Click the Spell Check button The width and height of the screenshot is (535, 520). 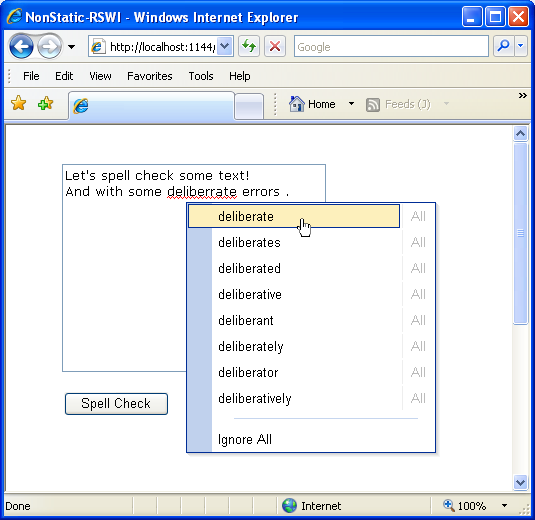(116, 404)
